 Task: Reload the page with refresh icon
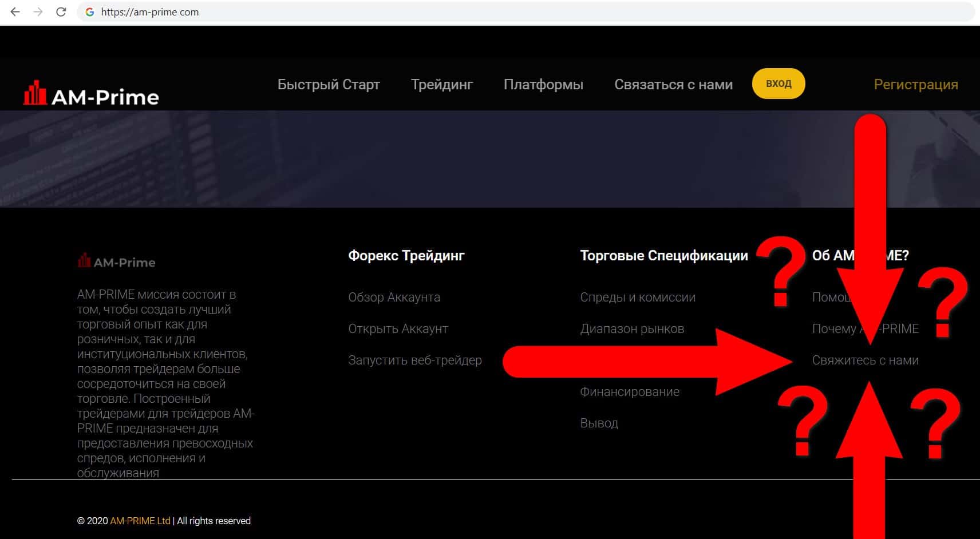tap(61, 12)
